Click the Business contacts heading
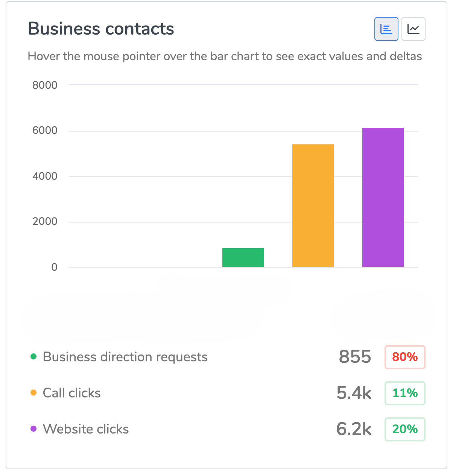This screenshot has width=453, height=476. pos(101,29)
